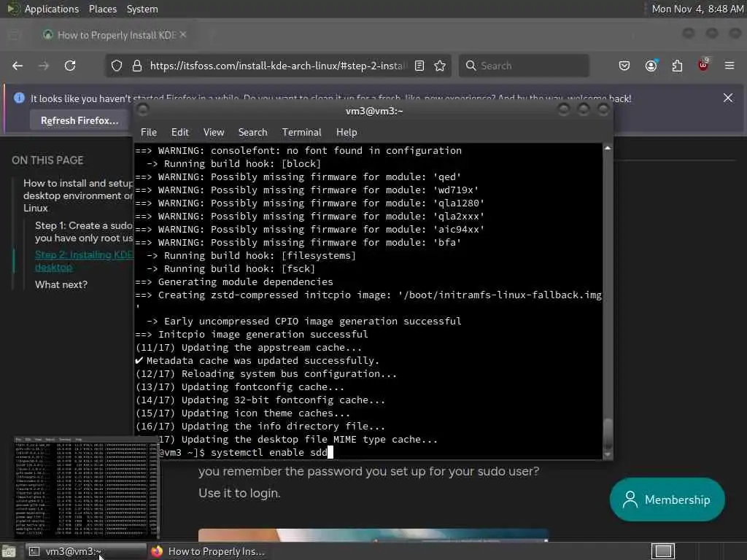Reload the page in Firefox
This screenshot has height=560, width=747.
[x=70, y=66]
